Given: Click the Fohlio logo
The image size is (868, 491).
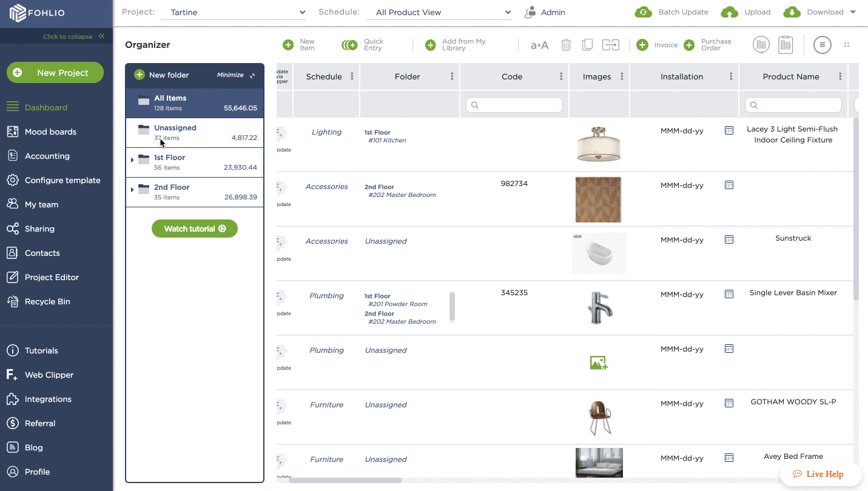Looking at the screenshot, I should 37,13.
